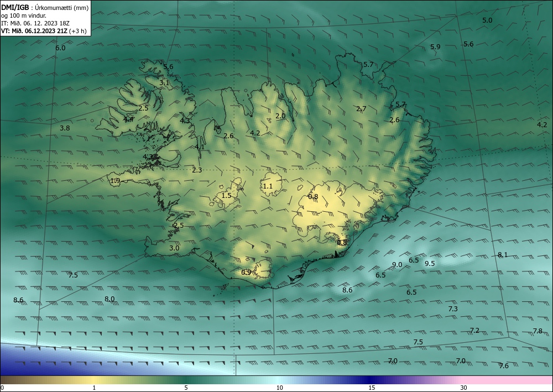
Task: Click the 4.4 value on the map
Action: tap(128, 119)
